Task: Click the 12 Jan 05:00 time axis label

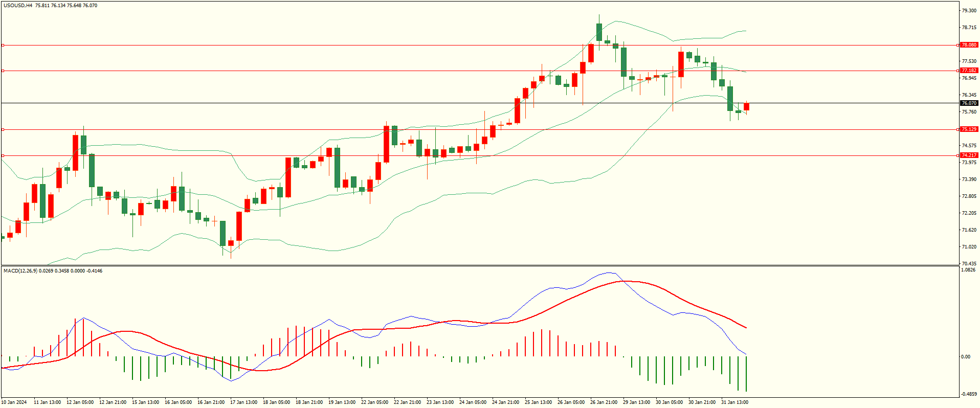Action: (80, 402)
